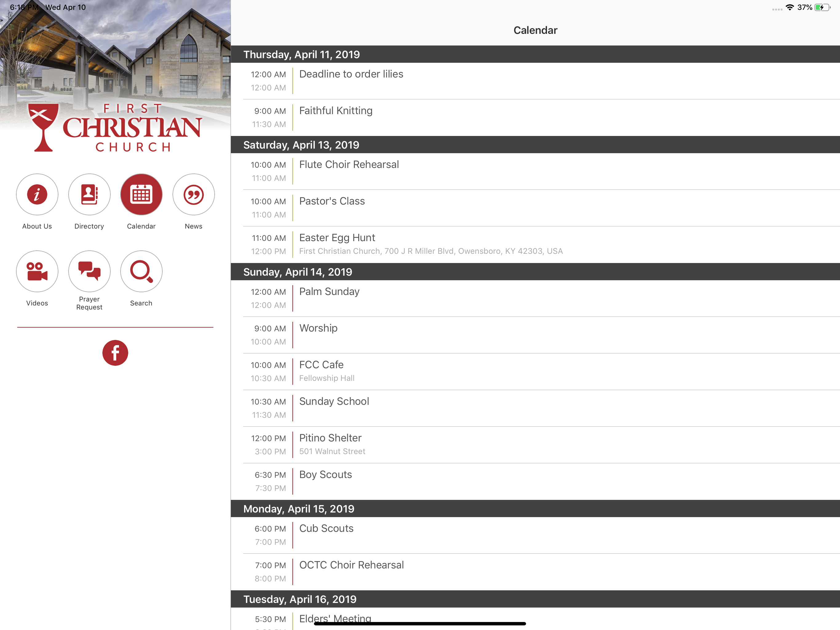Screen dimensions: 840x630
Task: Tap the Boy Scouts 6:30 PM start time
Action: (x=270, y=475)
